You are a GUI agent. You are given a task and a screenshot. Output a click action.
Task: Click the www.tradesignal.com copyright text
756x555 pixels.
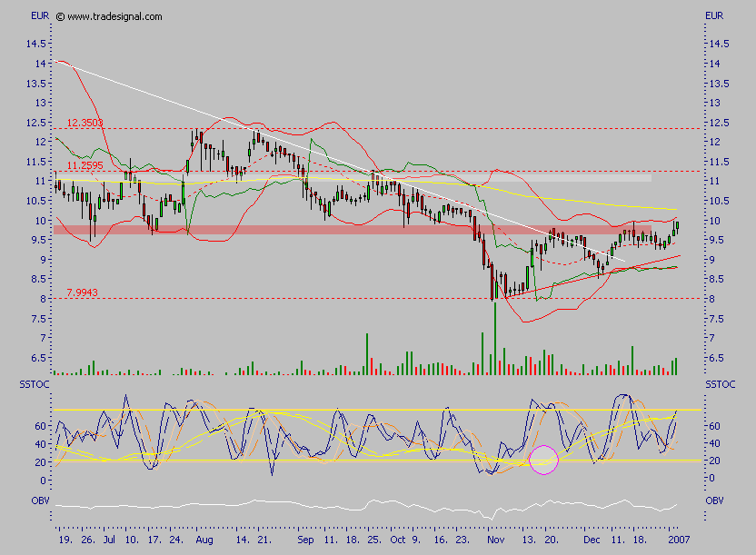pos(109,16)
